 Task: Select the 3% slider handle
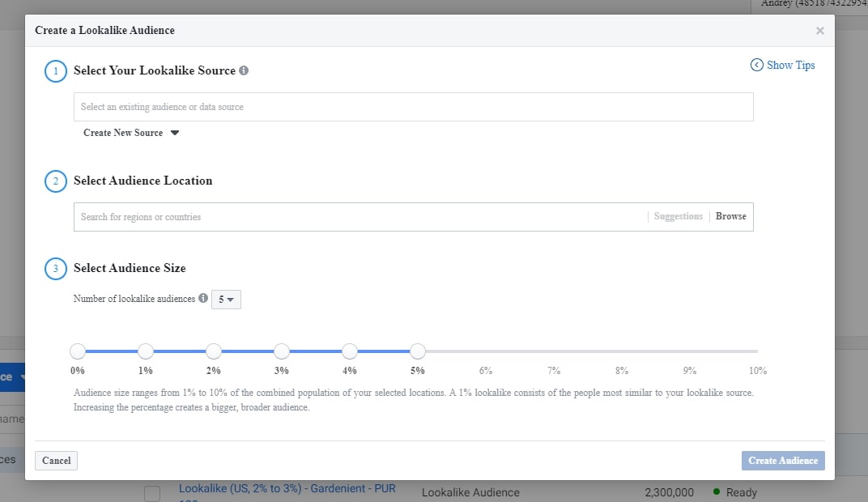pos(282,351)
